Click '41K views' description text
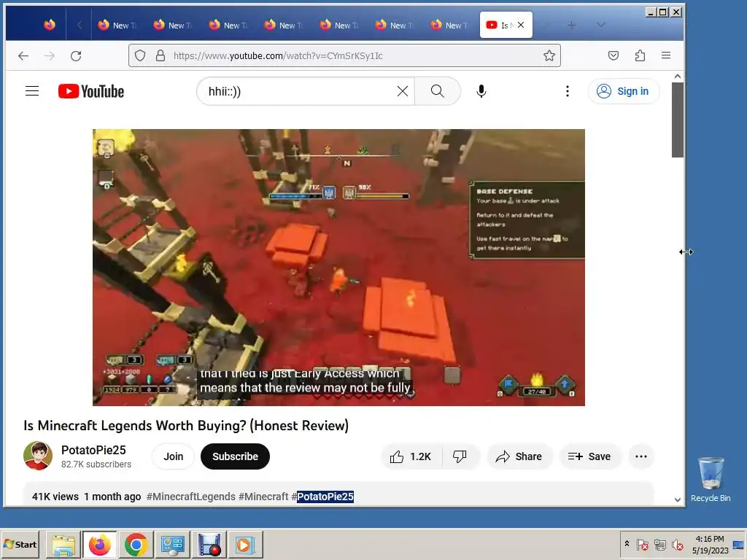 55,497
